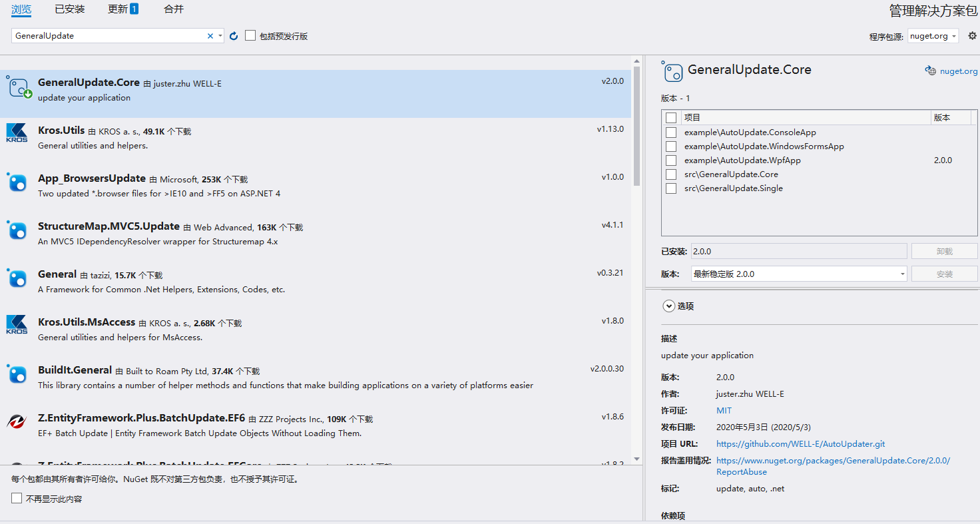Collapse the 选项 section

668,306
